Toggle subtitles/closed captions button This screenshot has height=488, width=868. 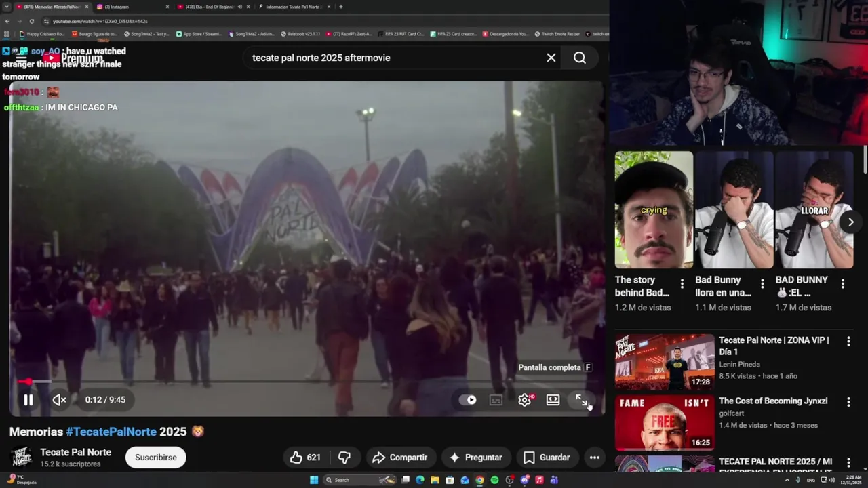[496, 400]
